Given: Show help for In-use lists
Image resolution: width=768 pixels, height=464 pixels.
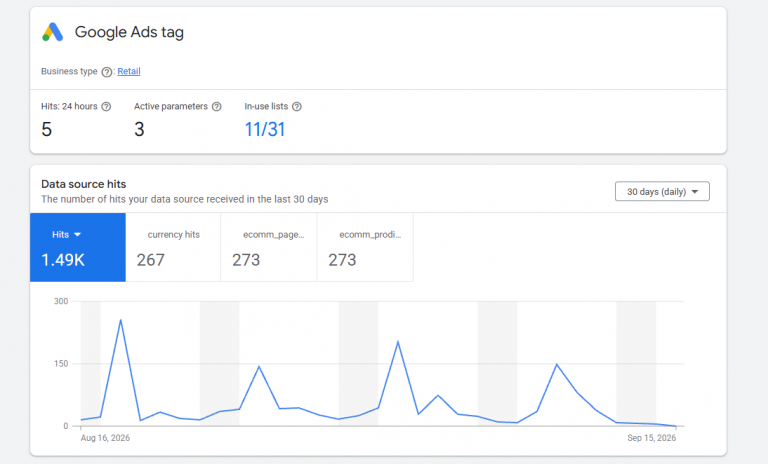Looking at the screenshot, I should (x=297, y=106).
